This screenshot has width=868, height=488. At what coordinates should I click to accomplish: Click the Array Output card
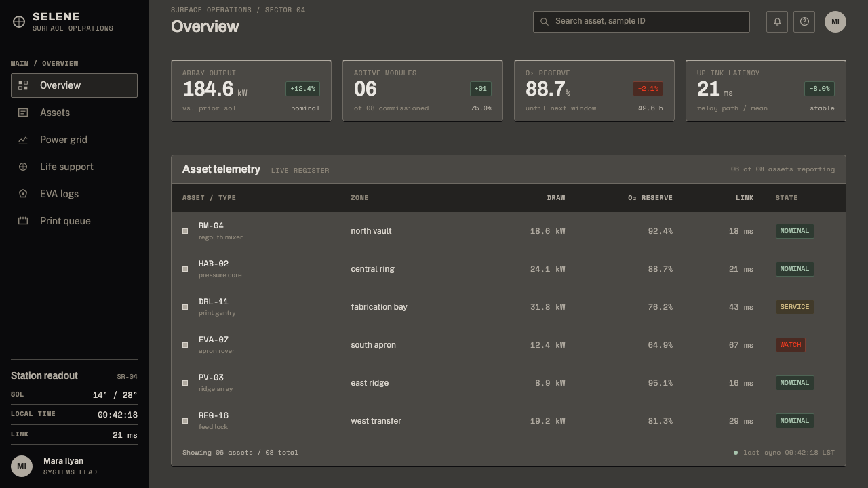pos(251,91)
